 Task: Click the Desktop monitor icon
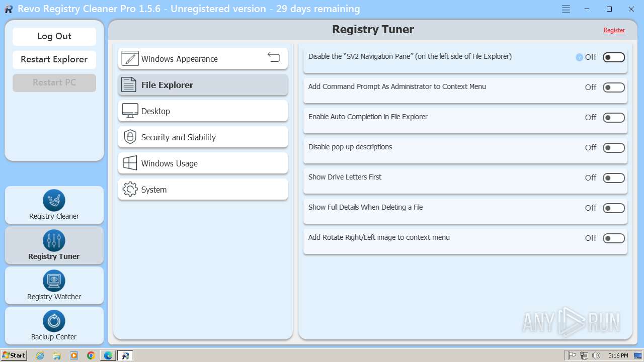[x=130, y=111]
